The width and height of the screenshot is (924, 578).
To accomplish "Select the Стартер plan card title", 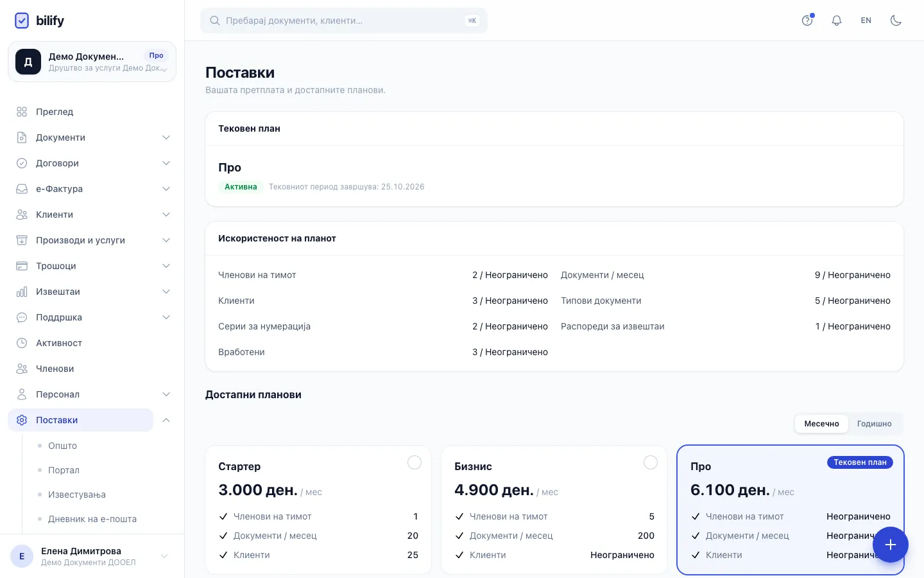I will pyautogui.click(x=239, y=466).
